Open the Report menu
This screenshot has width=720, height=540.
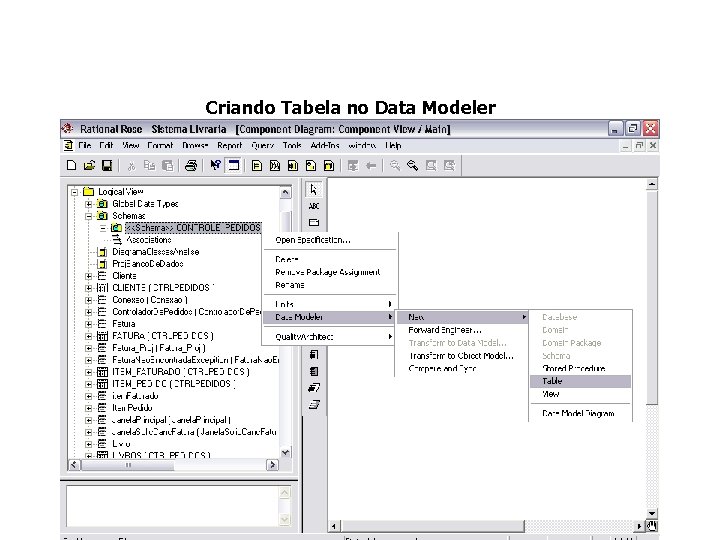230,146
